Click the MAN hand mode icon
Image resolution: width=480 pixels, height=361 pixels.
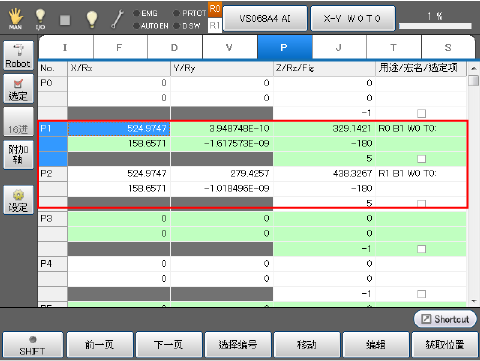pos(15,19)
